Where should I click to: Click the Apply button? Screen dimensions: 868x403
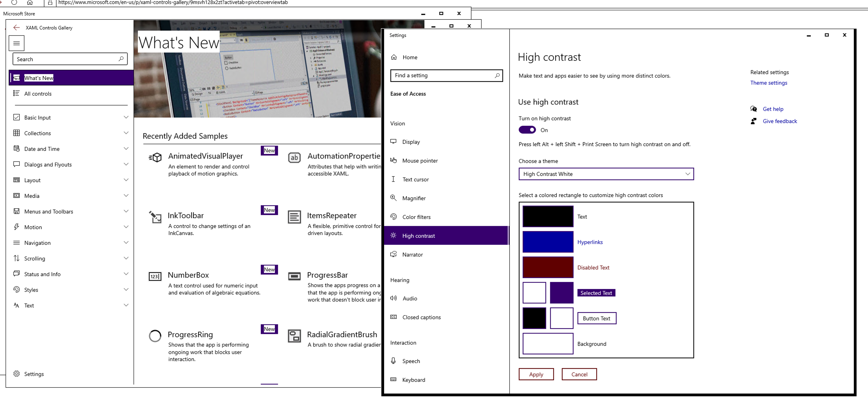(x=536, y=374)
